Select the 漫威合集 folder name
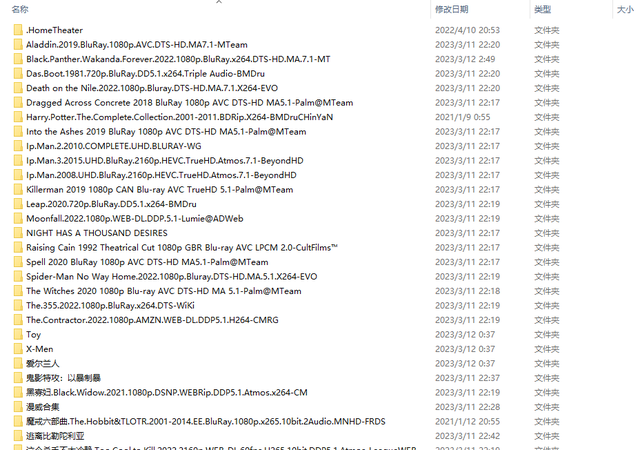This screenshot has width=640, height=450. (42, 407)
